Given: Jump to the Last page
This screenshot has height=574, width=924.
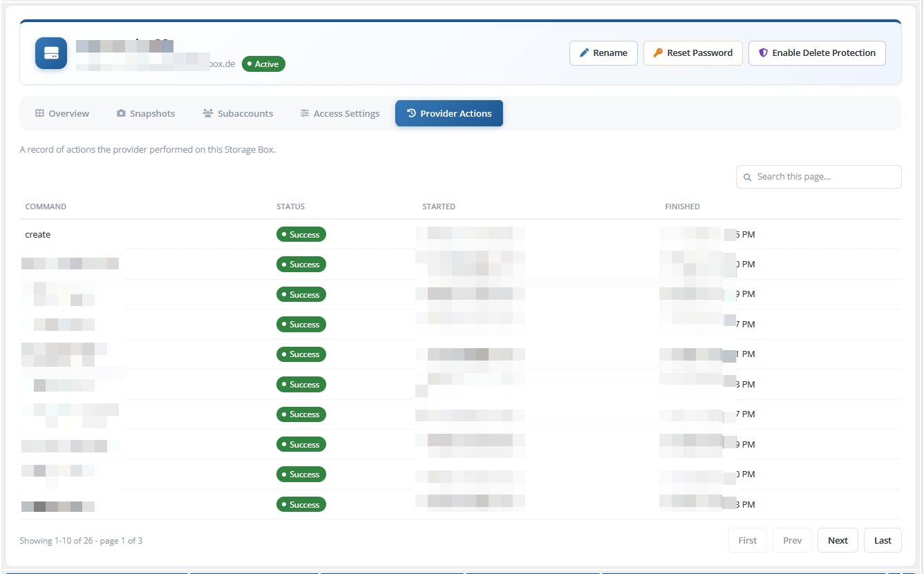Looking at the screenshot, I should pos(883,540).
